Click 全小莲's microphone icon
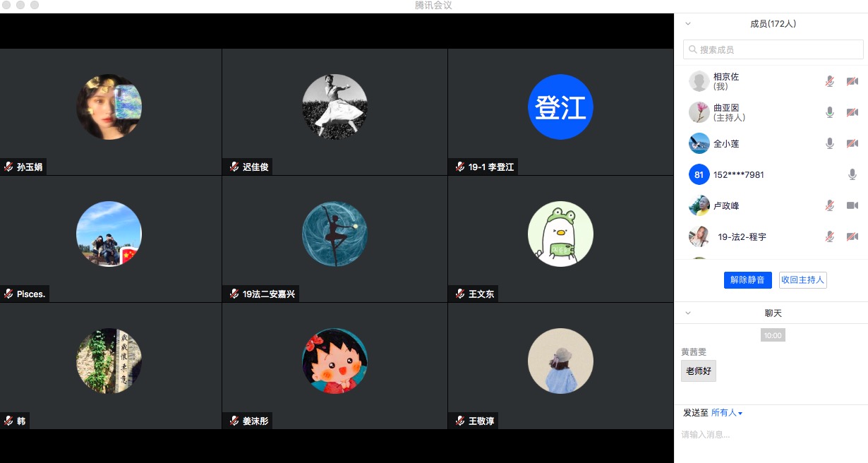 (830, 144)
